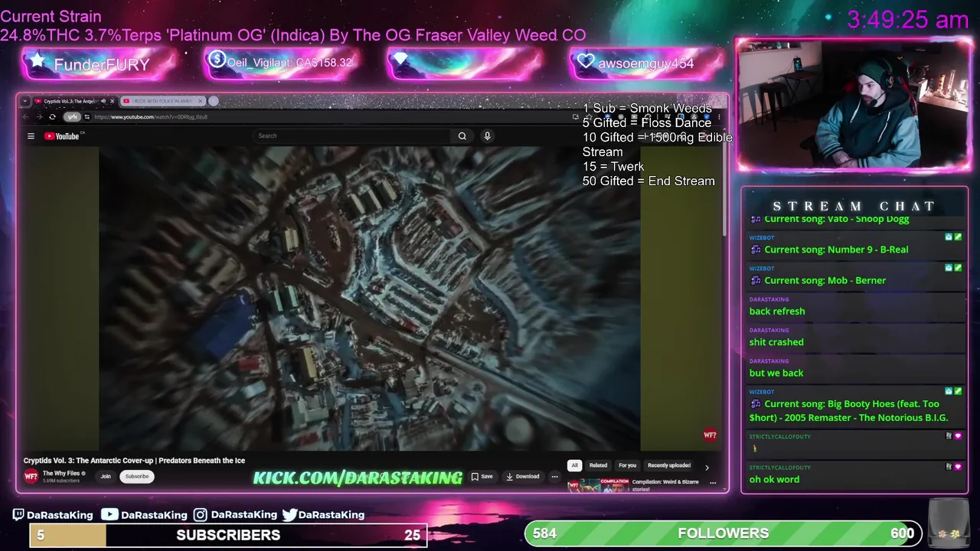
Task: Click the youtube.com address bar URL
Action: (151, 117)
